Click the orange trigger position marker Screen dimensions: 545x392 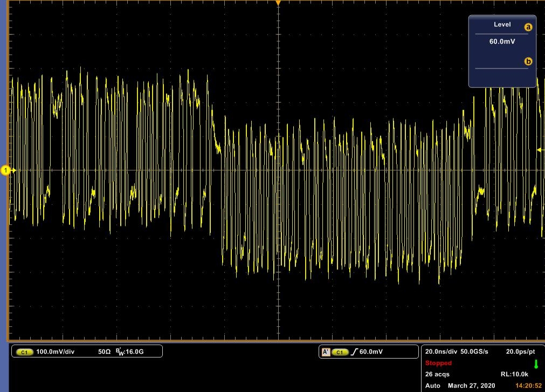pos(278,3)
